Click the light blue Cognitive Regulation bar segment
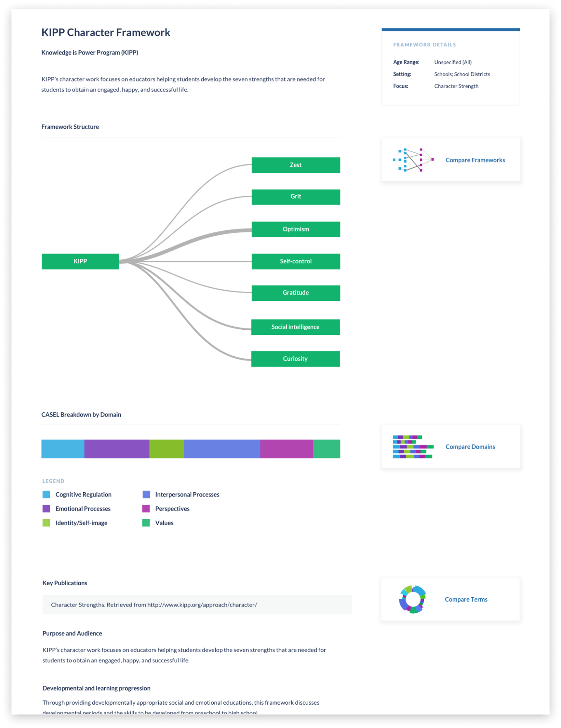Screen dimensions: 561x728 coord(63,449)
